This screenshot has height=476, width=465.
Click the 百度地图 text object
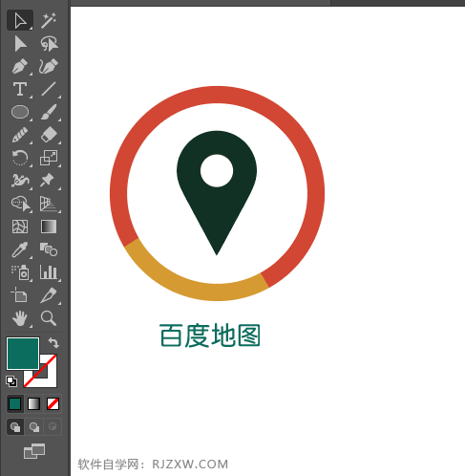(x=210, y=335)
